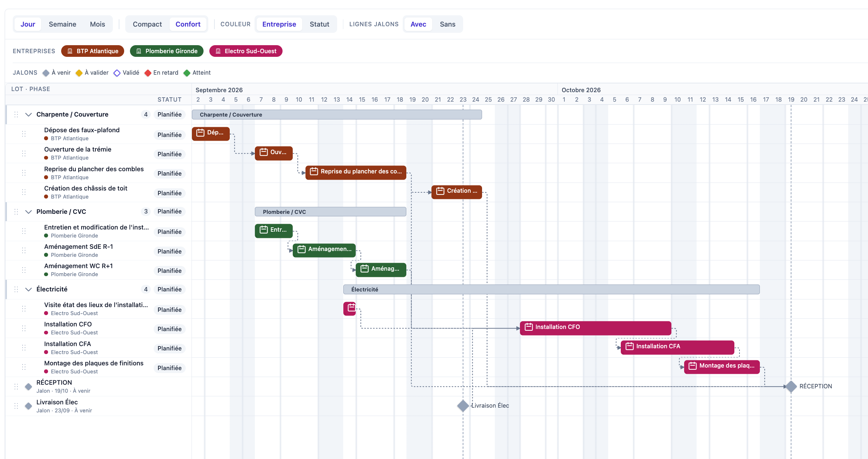The width and height of the screenshot is (868, 459).
Task: Click the small pink Visite état des lieux bar
Action: (x=350, y=309)
